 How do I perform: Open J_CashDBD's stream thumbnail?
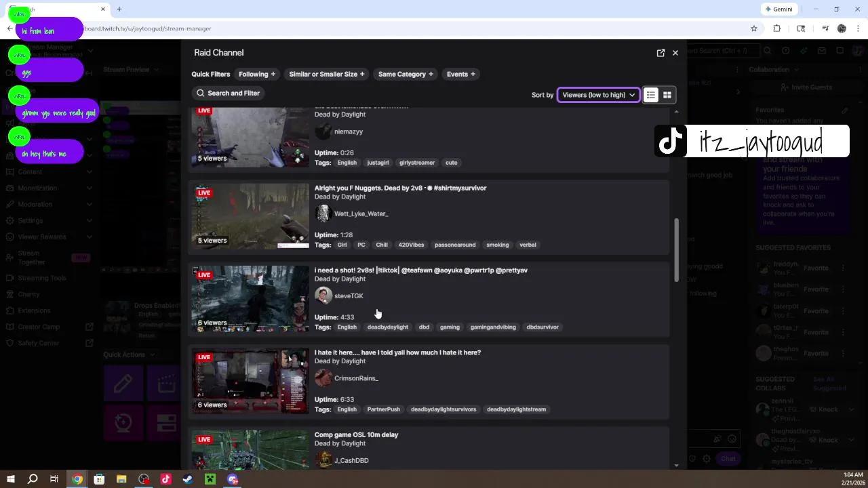click(250, 449)
